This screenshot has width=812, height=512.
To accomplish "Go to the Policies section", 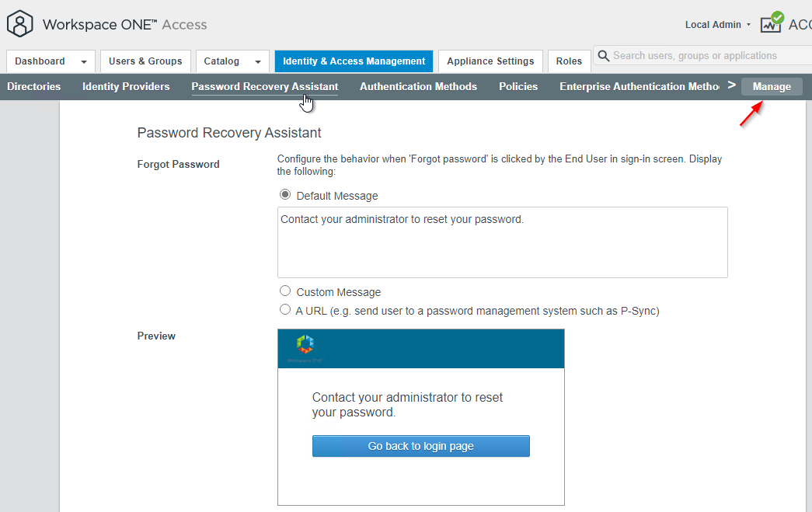I will [x=518, y=86].
